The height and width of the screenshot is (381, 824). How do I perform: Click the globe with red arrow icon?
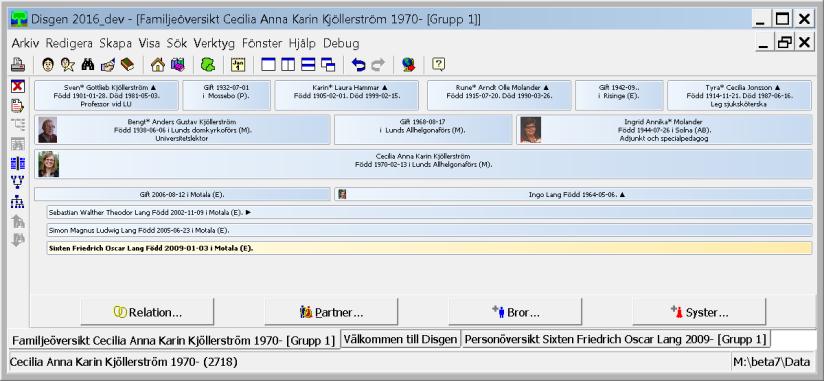(408, 65)
